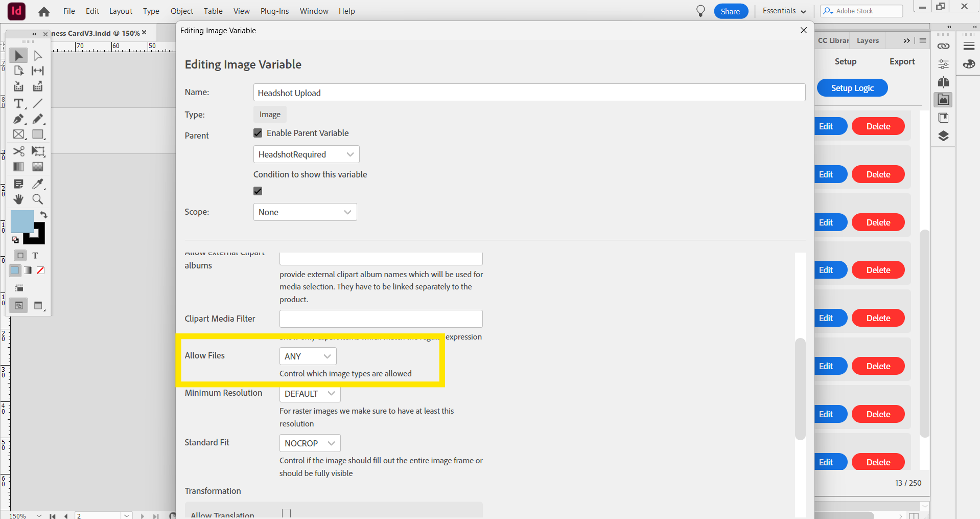Expand the Allow Files ANY dropdown
980x519 pixels.
click(x=308, y=356)
